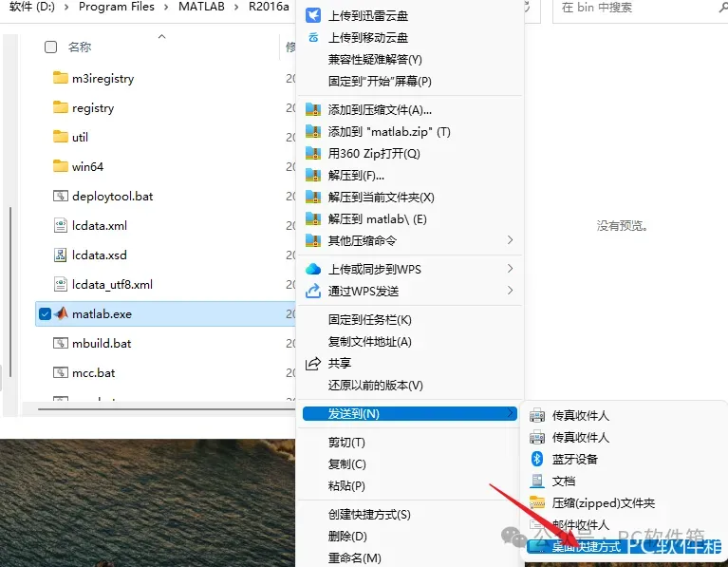The height and width of the screenshot is (567, 728).
Task: Click the extract icon beside 解压到(F)...
Action: click(x=313, y=175)
